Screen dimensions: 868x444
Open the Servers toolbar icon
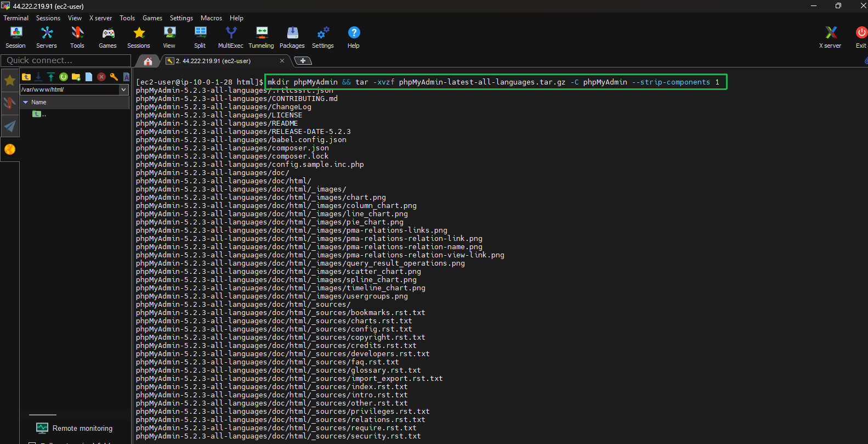coord(47,37)
